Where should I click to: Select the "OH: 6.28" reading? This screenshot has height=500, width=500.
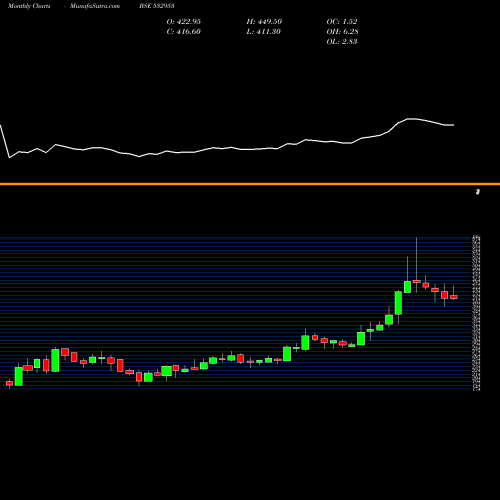pyautogui.click(x=342, y=31)
